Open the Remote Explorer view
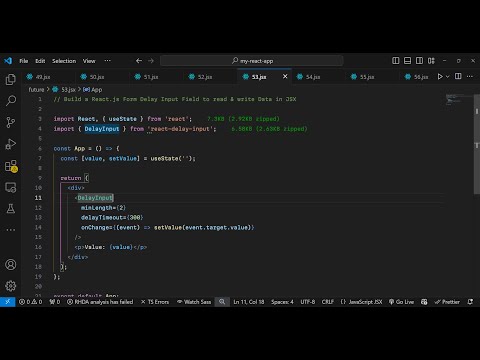Screen dimensions: 480x360 (x=11, y=187)
